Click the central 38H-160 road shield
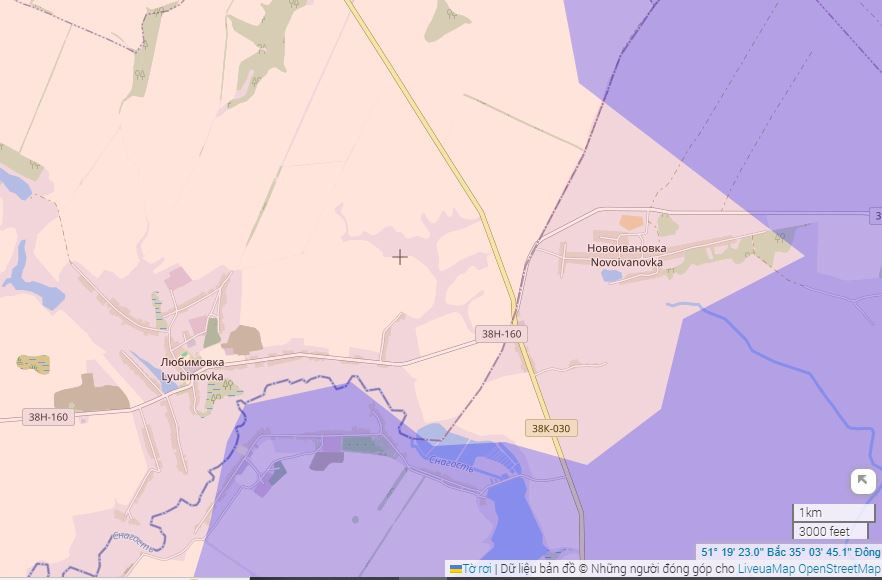This screenshot has width=882, height=580. pyautogui.click(x=501, y=334)
